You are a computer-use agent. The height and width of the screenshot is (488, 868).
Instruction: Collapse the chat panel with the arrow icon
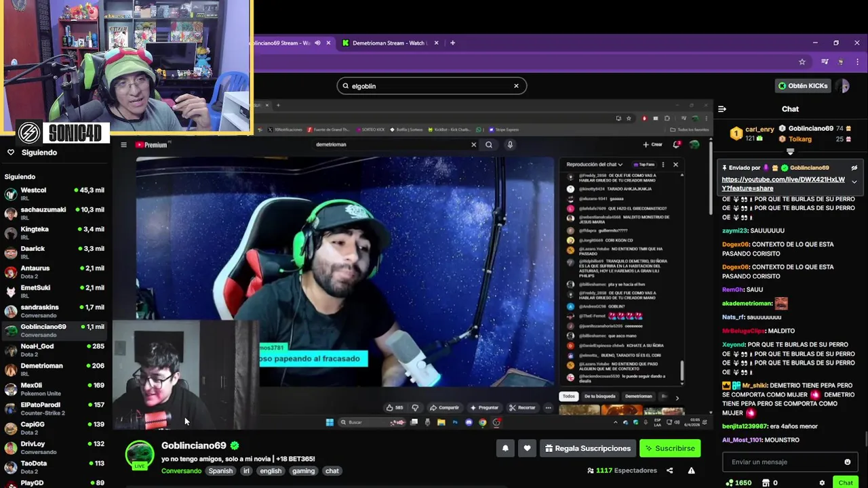coord(722,108)
